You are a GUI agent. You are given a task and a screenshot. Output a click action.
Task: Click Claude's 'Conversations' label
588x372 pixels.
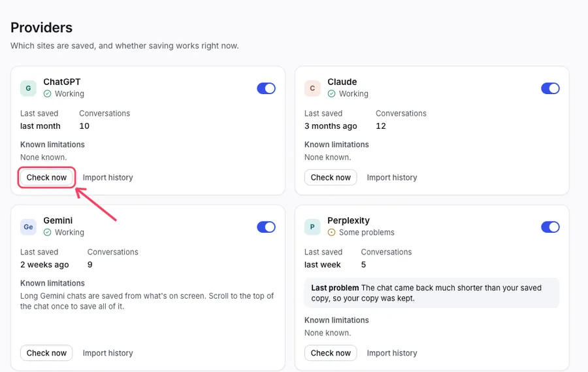click(401, 113)
